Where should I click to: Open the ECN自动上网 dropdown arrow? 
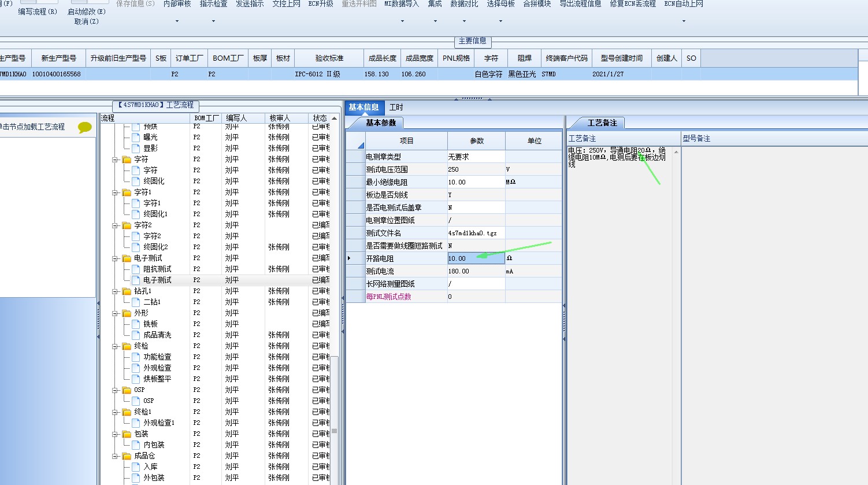click(x=683, y=21)
